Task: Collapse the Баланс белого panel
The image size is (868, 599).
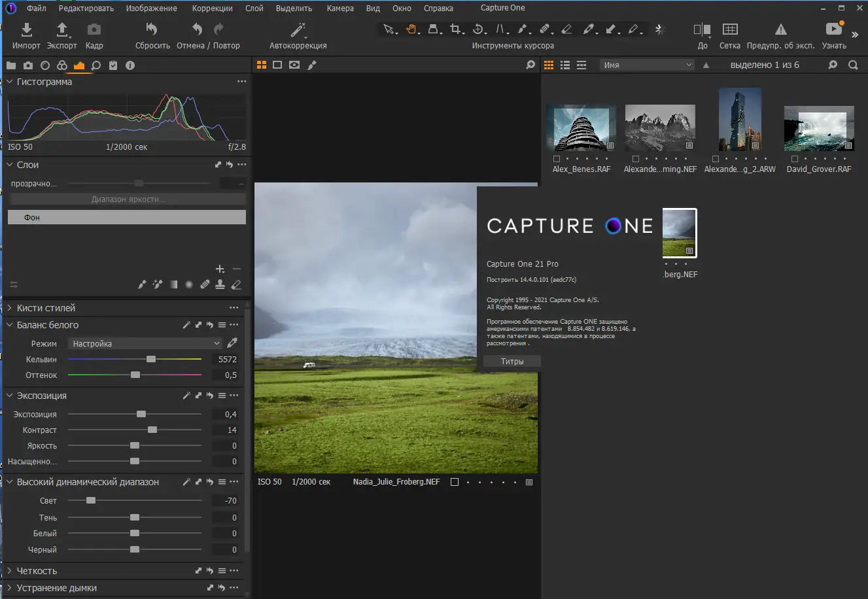Action: (9, 325)
